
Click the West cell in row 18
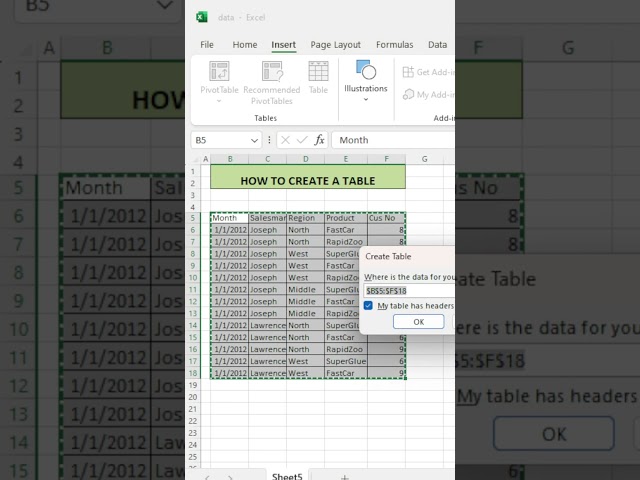click(x=305, y=373)
